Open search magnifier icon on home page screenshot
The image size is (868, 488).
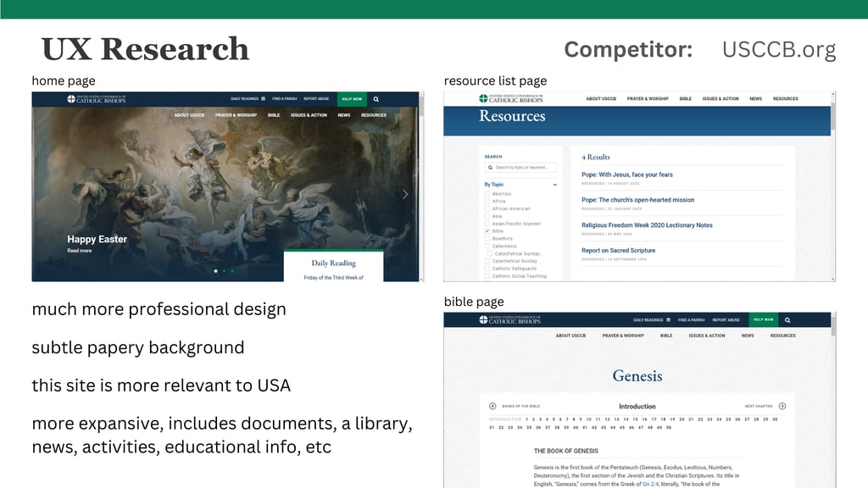376,99
